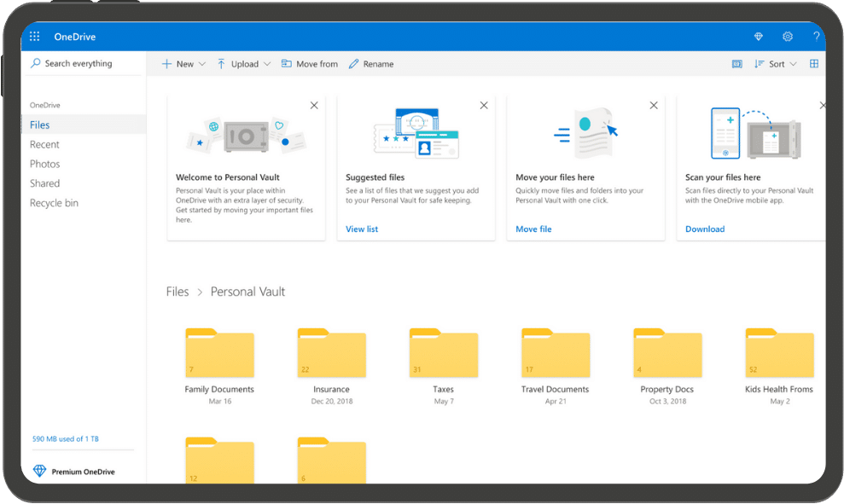The width and height of the screenshot is (844, 504).
Task: Click the search magnifier icon
Action: 36,63
